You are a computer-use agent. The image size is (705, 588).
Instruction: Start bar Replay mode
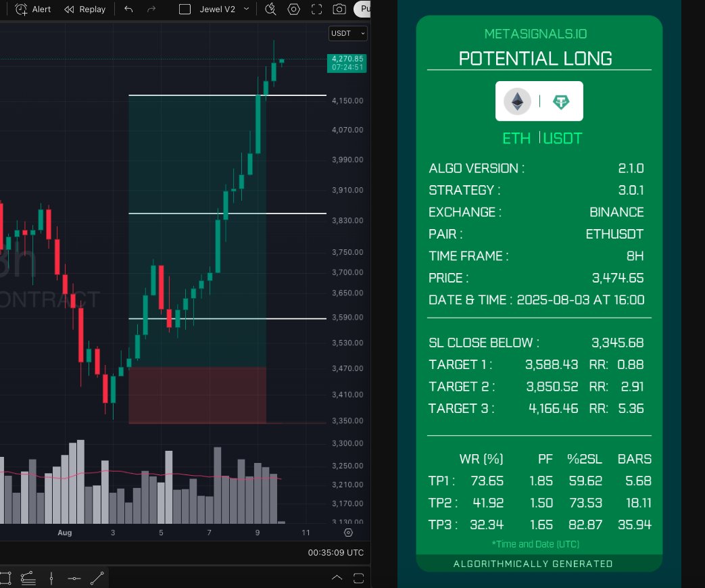[x=84, y=9]
